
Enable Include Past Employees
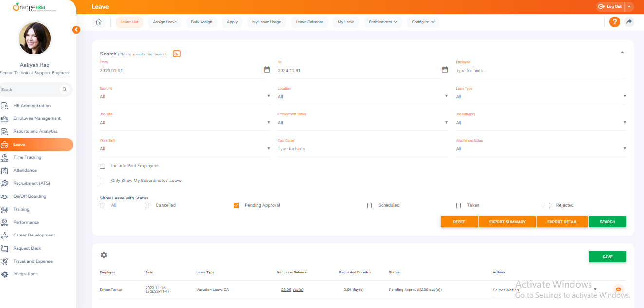coord(102,166)
